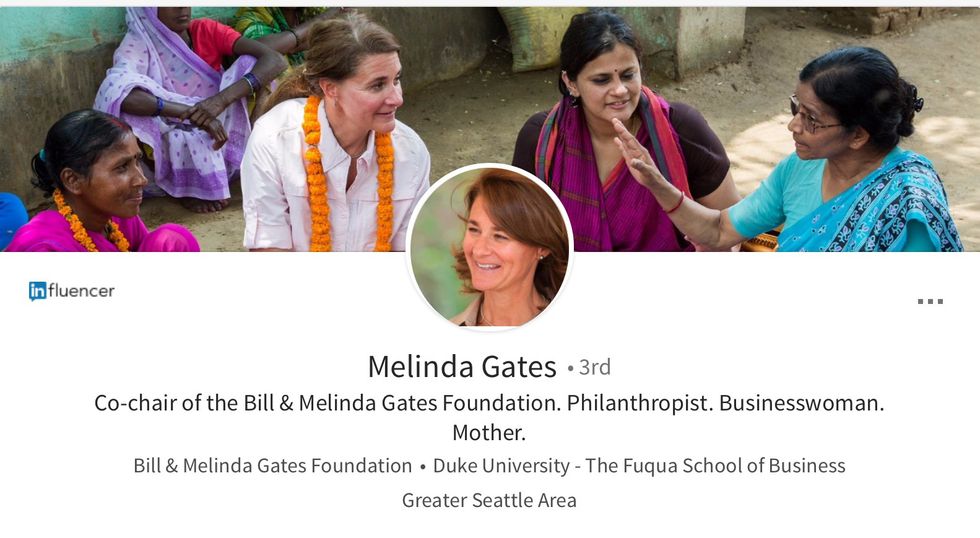980x538 pixels.
Task: Click the LinkedIn Influencer badge
Action: pyautogui.click(x=72, y=291)
